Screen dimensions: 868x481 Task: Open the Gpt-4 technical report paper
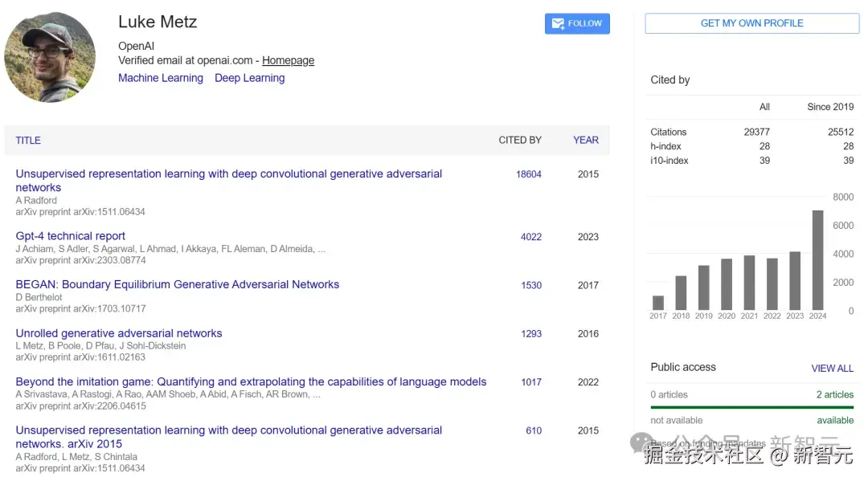71,236
